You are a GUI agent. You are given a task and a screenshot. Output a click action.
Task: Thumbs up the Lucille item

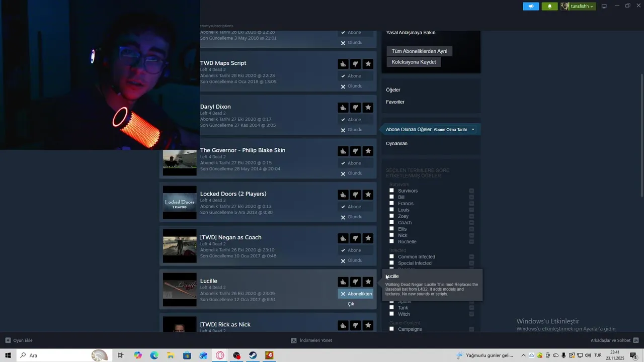click(x=343, y=282)
